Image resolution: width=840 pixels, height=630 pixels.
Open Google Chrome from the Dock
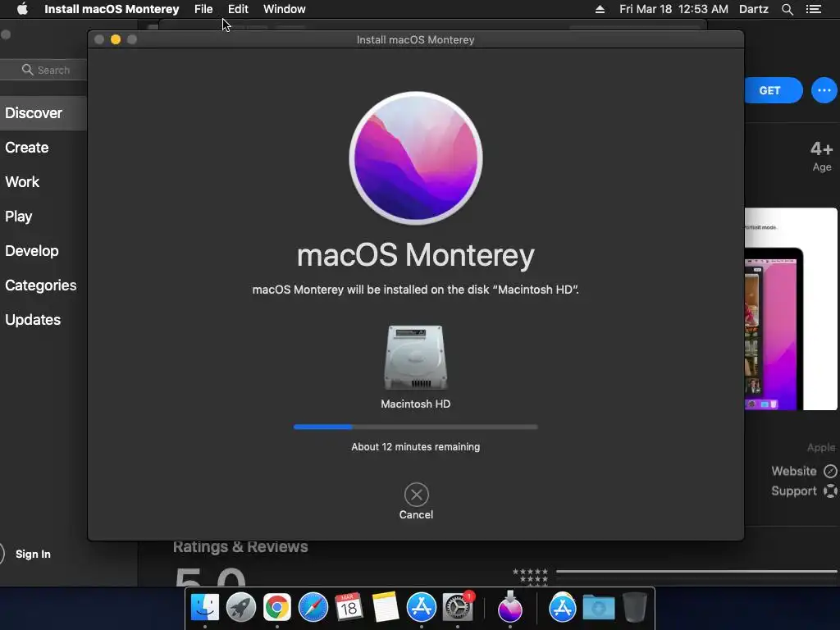point(277,608)
